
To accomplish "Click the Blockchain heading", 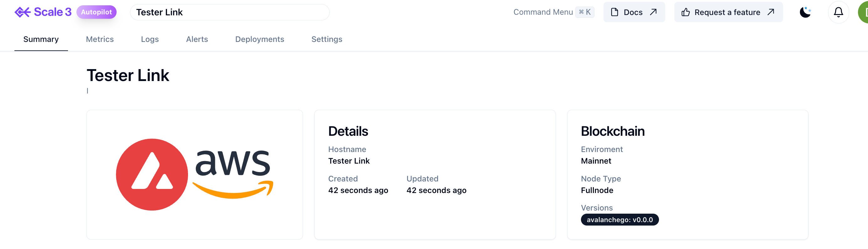I will point(613,131).
